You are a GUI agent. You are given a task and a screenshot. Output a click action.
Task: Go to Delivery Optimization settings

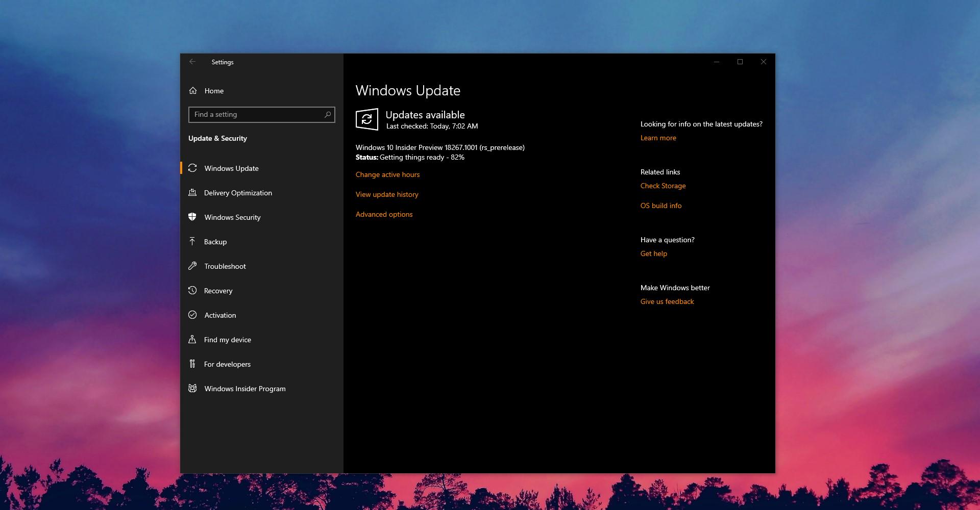(x=262, y=193)
